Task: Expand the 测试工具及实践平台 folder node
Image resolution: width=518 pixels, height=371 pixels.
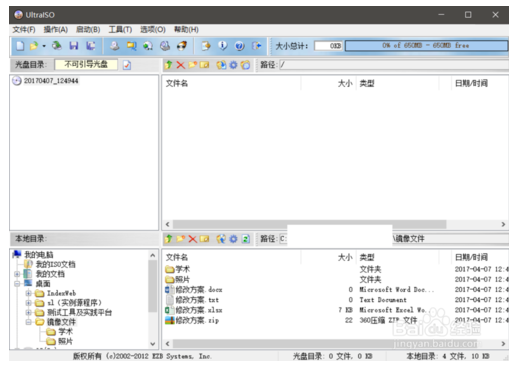Action: (x=29, y=312)
